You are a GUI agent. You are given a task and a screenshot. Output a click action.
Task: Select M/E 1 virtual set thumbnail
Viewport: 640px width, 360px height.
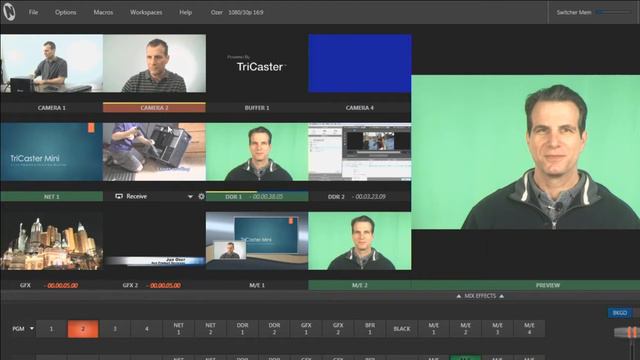click(257, 241)
